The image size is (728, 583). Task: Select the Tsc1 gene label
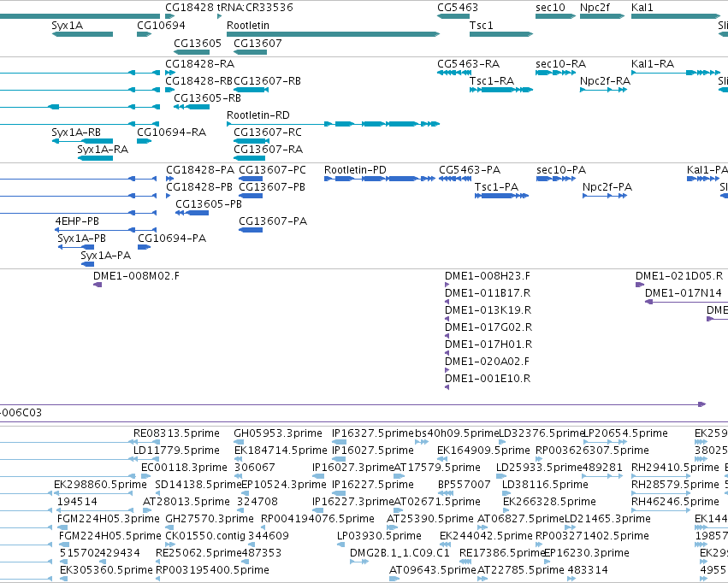pos(481,25)
